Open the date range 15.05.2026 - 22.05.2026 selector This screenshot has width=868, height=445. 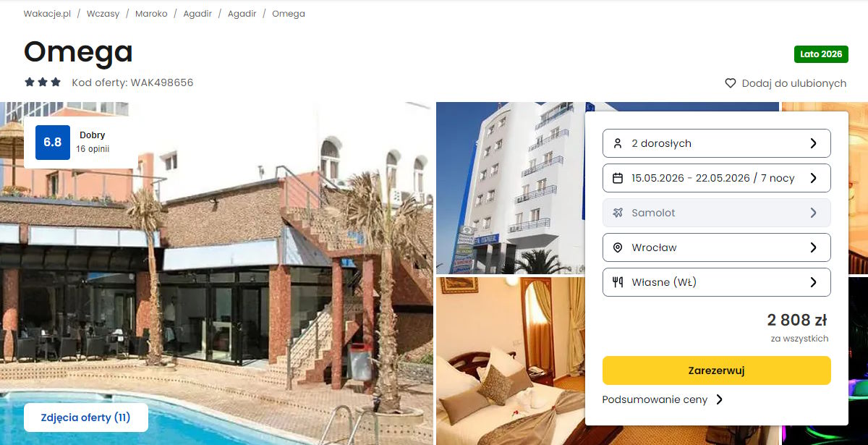716,178
